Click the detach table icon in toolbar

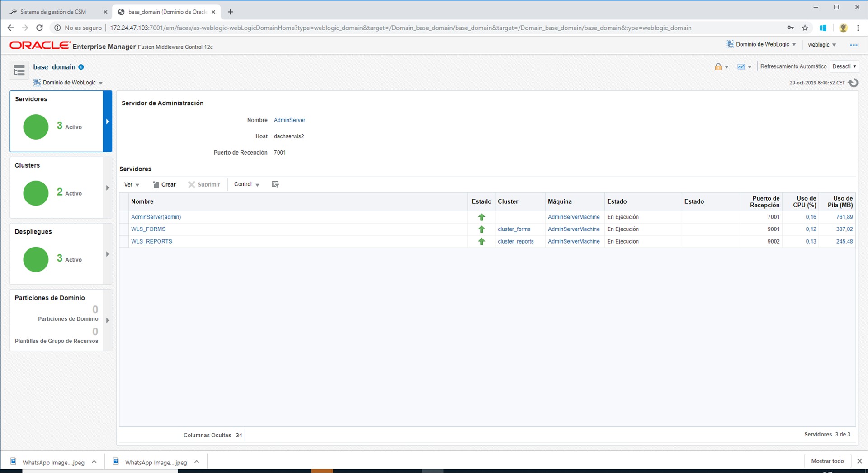(x=275, y=184)
